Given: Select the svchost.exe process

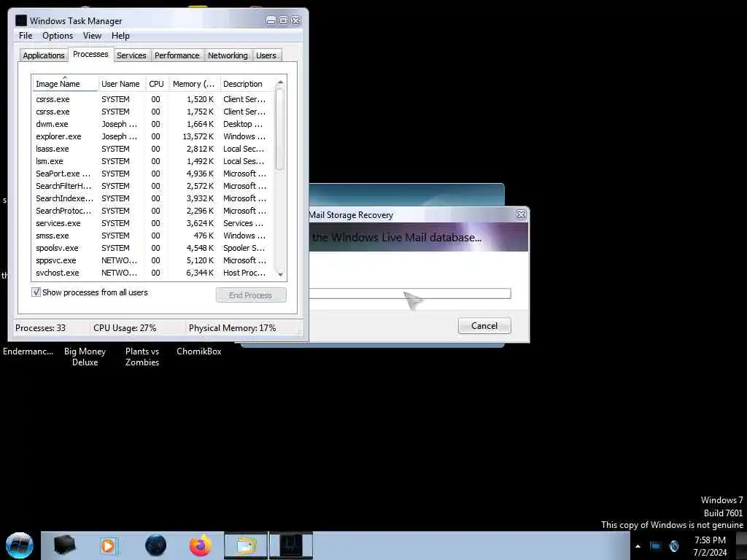Looking at the screenshot, I should coord(153,273).
